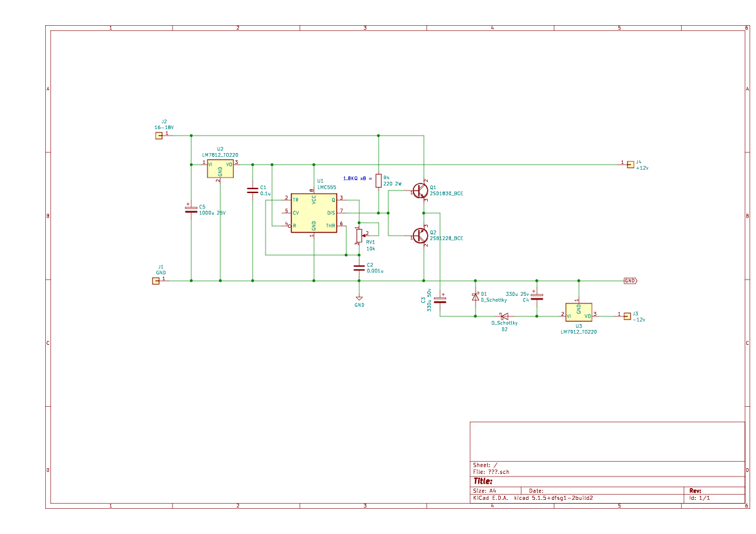Select Schottky diode D1 symbol
This screenshot has height=534, width=756.
[x=476, y=297]
